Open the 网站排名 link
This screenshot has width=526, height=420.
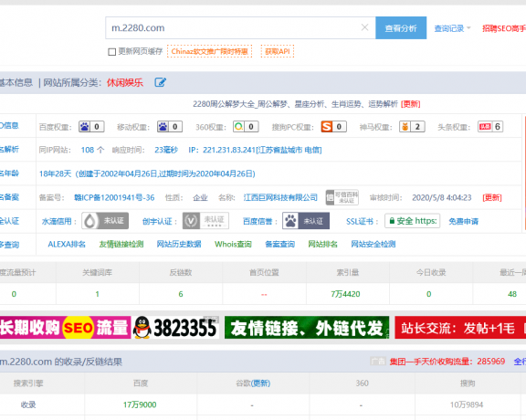pyautogui.click(x=322, y=244)
